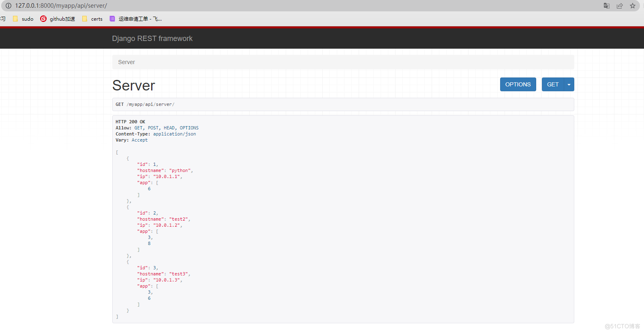Image resolution: width=644 pixels, height=333 pixels.
Task: Open the sudo bookmark folder
Action: point(23,19)
